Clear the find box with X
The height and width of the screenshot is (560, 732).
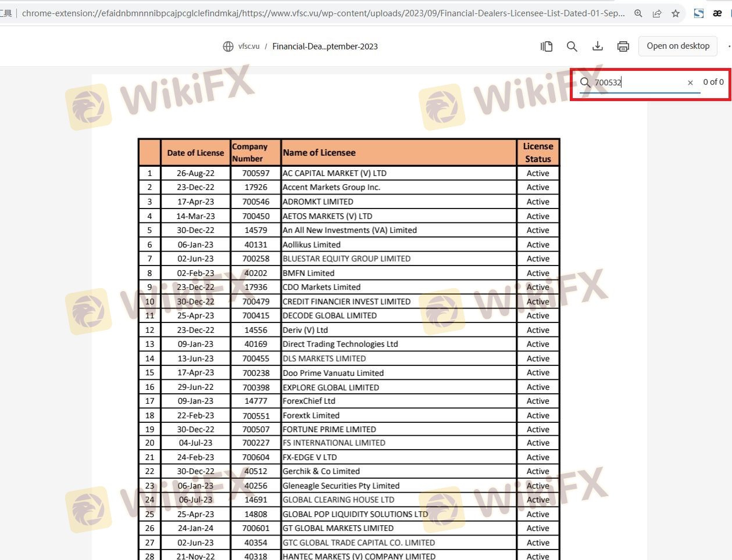point(690,82)
